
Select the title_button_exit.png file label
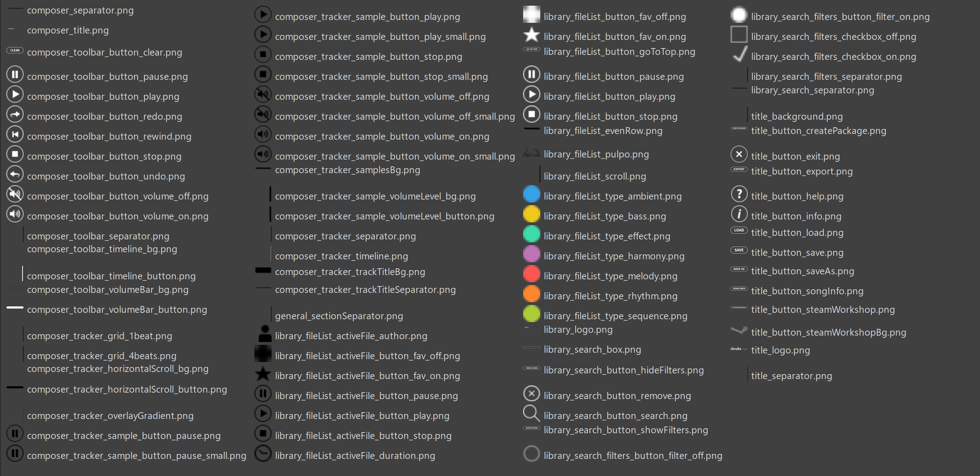(x=795, y=156)
